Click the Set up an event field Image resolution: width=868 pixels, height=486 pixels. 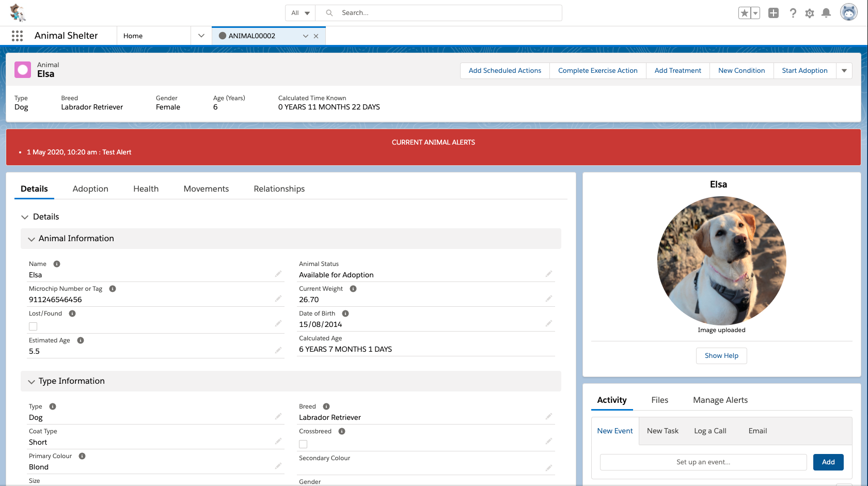click(x=703, y=462)
